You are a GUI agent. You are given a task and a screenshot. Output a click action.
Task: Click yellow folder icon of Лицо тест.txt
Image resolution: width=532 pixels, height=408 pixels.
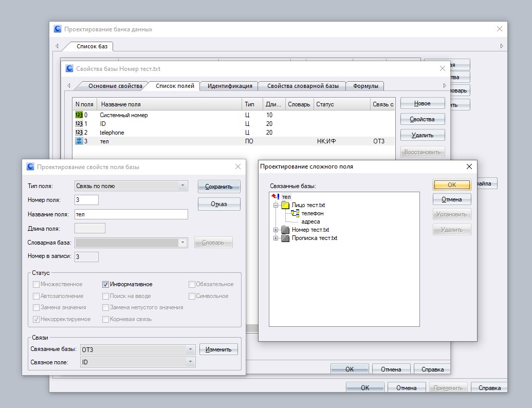click(285, 205)
